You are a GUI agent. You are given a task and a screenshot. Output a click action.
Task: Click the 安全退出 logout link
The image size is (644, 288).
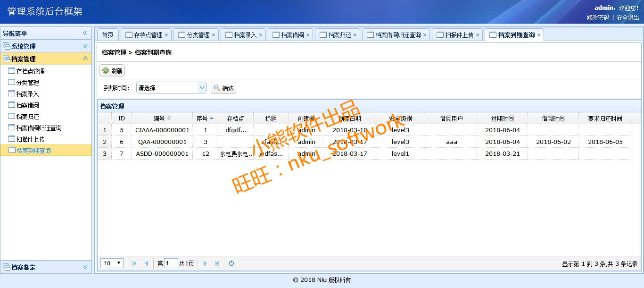click(x=627, y=17)
